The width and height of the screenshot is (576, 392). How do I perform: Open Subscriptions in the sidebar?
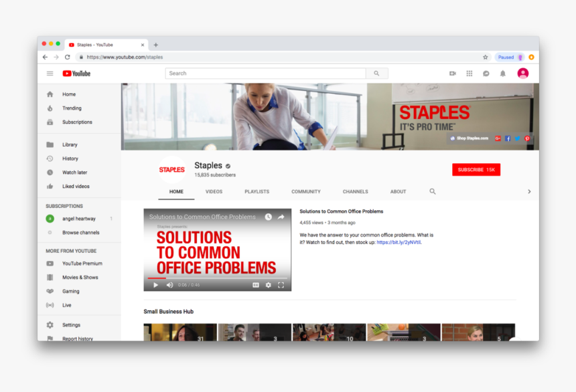pyautogui.click(x=79, y=122)
